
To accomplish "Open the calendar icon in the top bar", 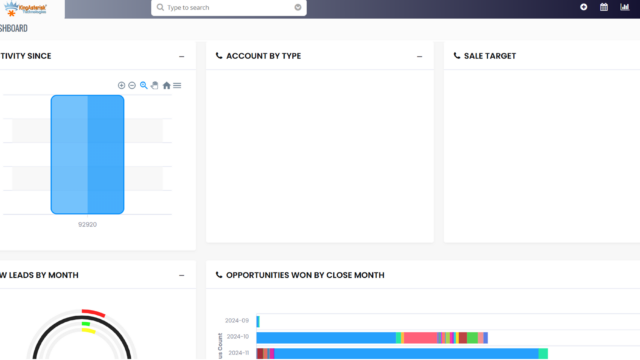I will [x=604, y=7].
